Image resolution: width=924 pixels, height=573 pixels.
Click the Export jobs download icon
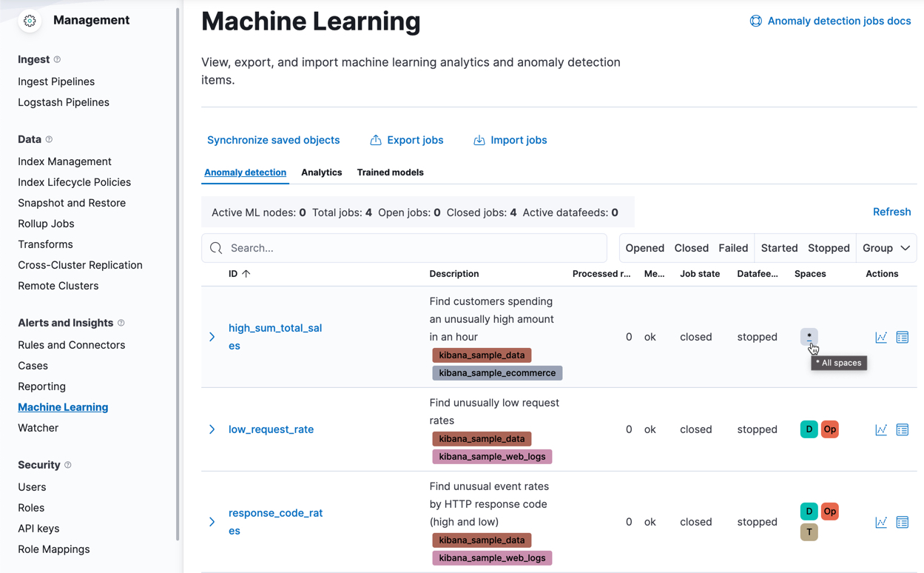[377, 139]
